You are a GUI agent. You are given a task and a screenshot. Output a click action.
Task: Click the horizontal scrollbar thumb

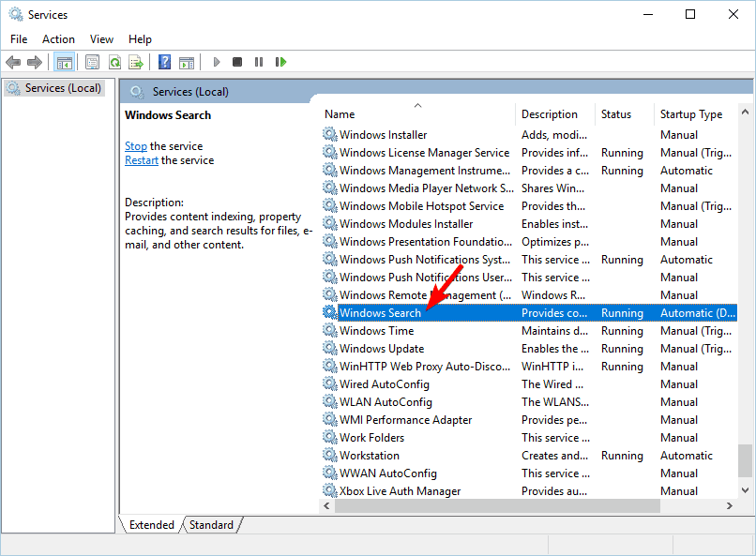click(497, 506)
